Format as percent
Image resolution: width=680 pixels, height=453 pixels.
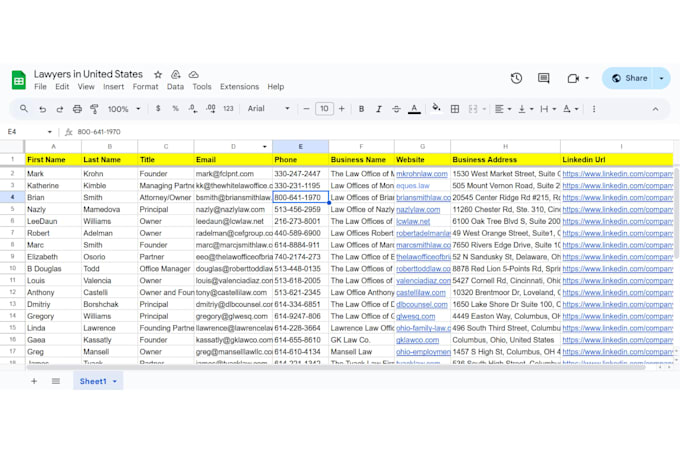[175, 109]
